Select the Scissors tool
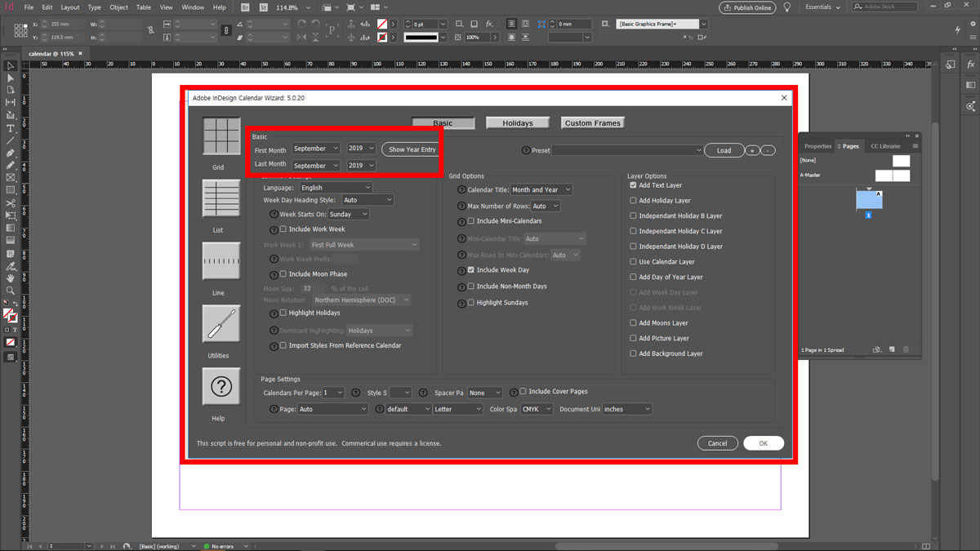Image resolution: width=980 pixels, height=551 pixels. click(x=11, y=203)
